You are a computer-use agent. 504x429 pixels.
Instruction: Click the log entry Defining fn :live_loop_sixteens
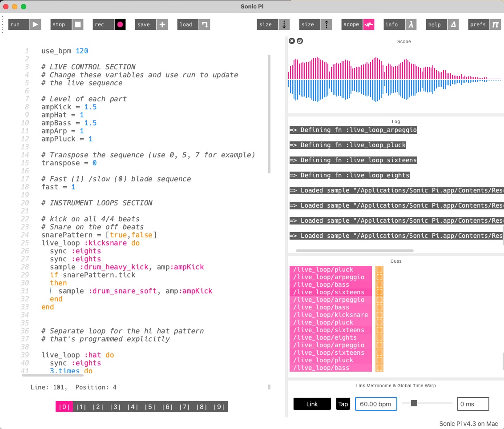[x=353, y=160]
